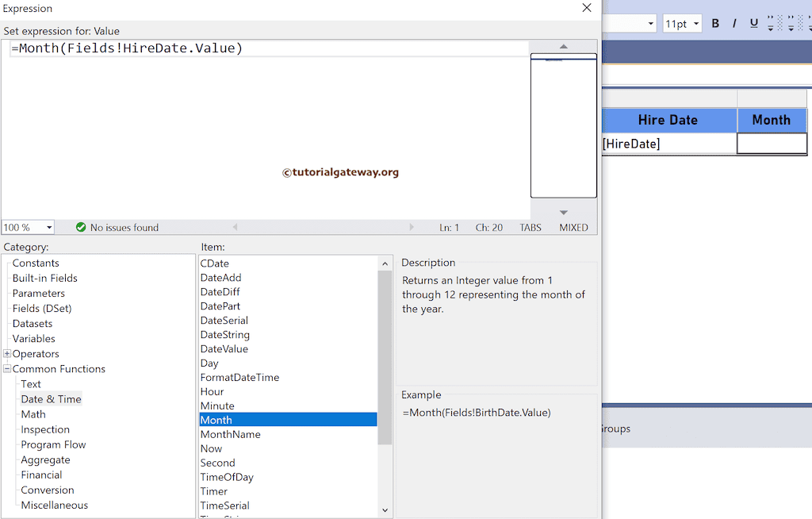Select DatePart in the item list
The height and width of the screenshot is (519, 812).
(x=220, y=306)
